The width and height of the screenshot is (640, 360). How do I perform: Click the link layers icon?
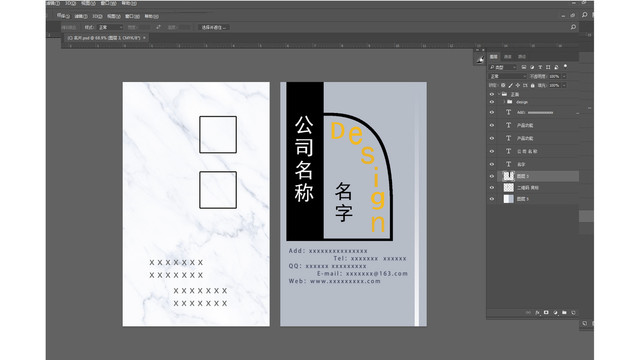[528, 313]
